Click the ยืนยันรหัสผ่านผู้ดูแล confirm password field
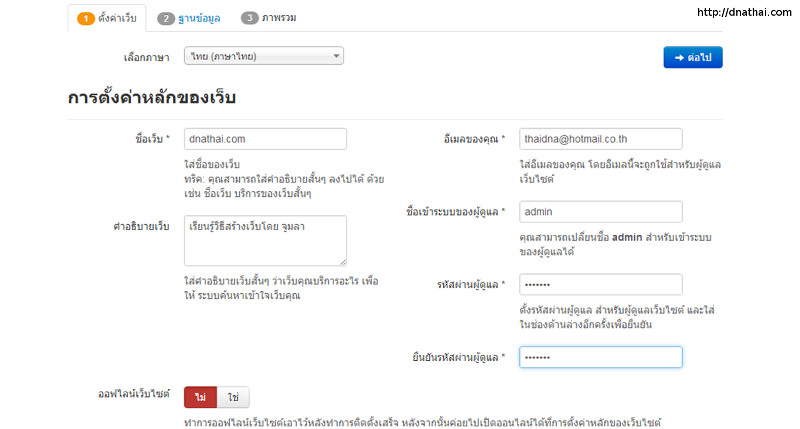Screen dimensions: 800x429 (x=600, y=357)
